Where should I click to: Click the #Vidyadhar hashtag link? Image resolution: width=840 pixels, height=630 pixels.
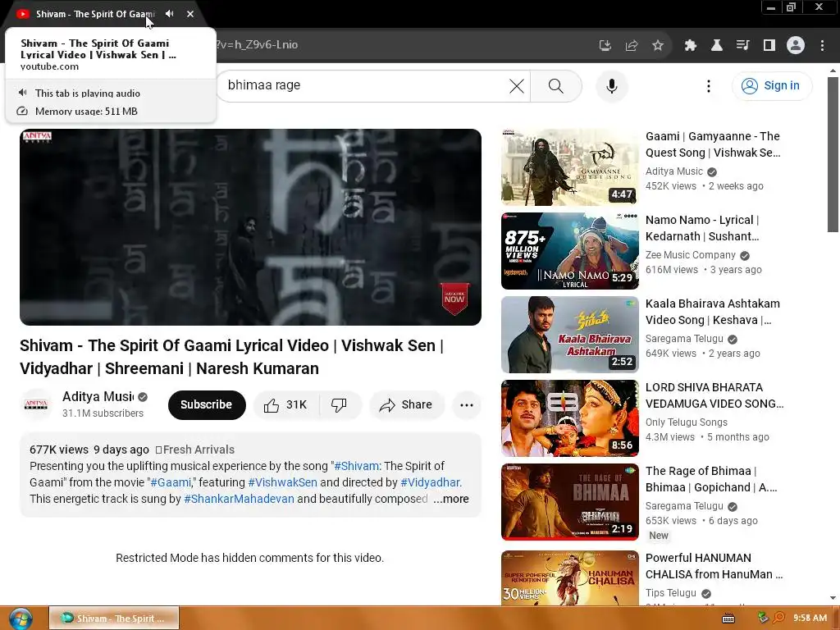click(x=431, y=482)
